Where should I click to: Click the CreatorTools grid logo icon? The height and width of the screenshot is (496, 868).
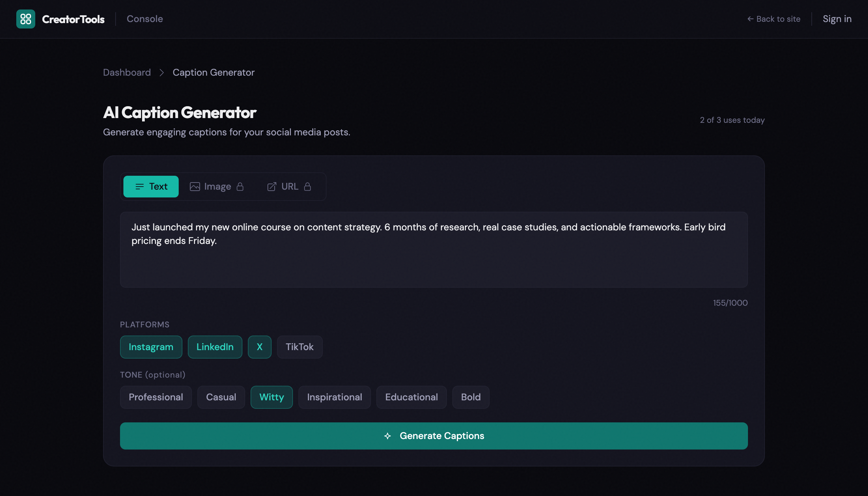pos(25,19)
